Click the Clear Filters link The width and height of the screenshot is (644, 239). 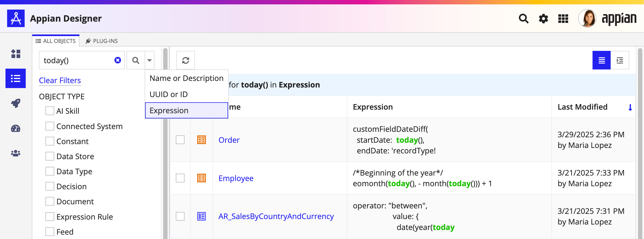60,80
